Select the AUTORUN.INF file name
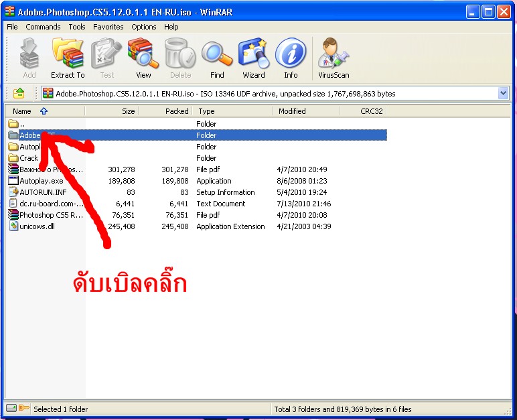This screenshot has height=420, width=517. [43, 192]
